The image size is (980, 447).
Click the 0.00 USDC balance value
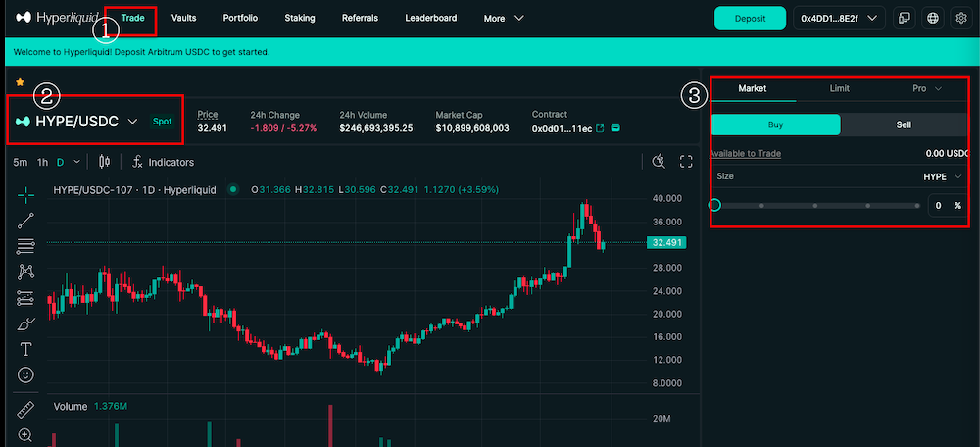(x=947, y=153)
